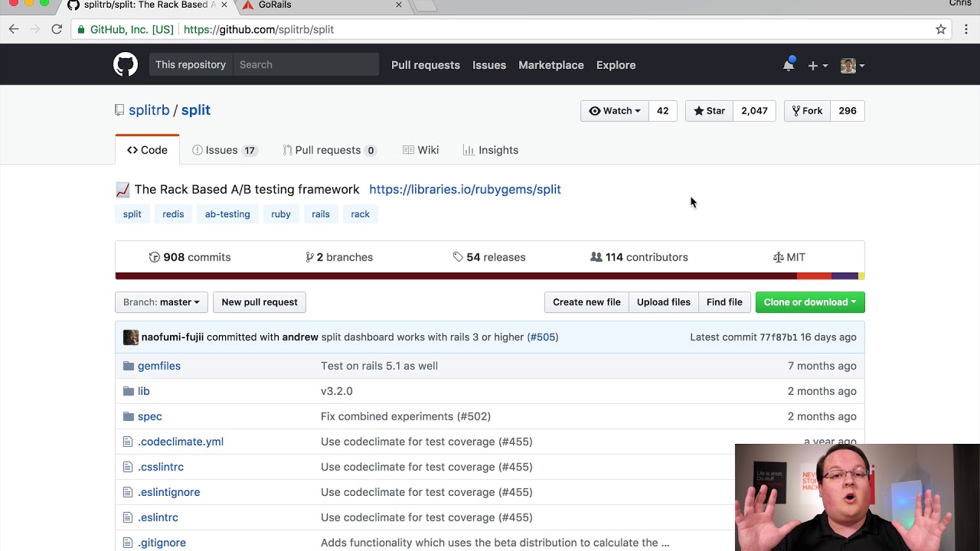
Task: Open the libraries.io rubygems link
Action: coord(465,189)
